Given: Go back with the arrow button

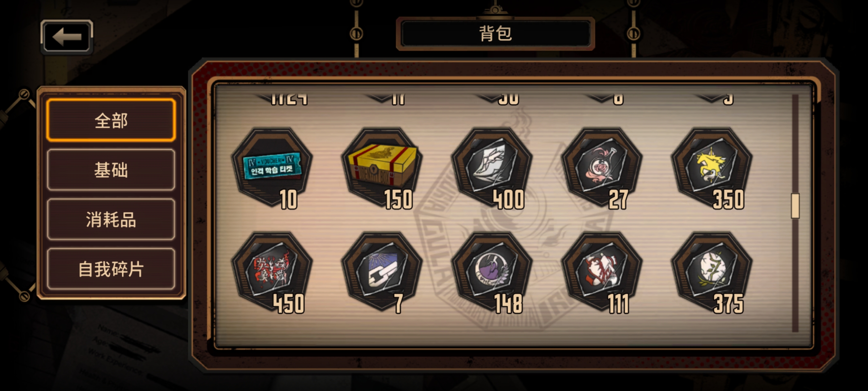Looking at the screenshot, I should coord(67,37).
